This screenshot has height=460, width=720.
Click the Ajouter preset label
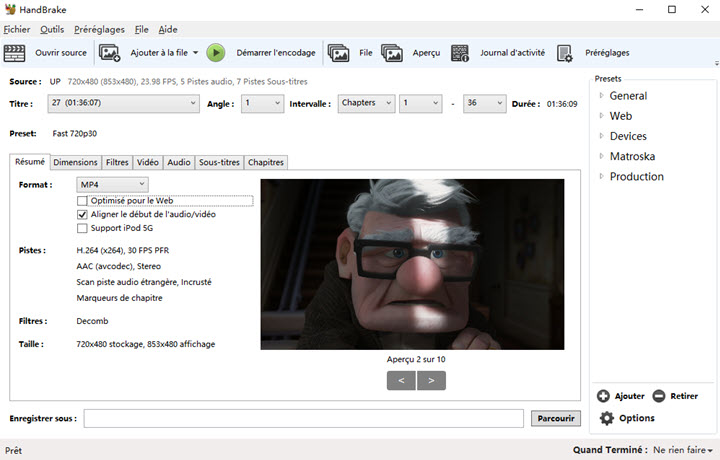click(630, 396)
